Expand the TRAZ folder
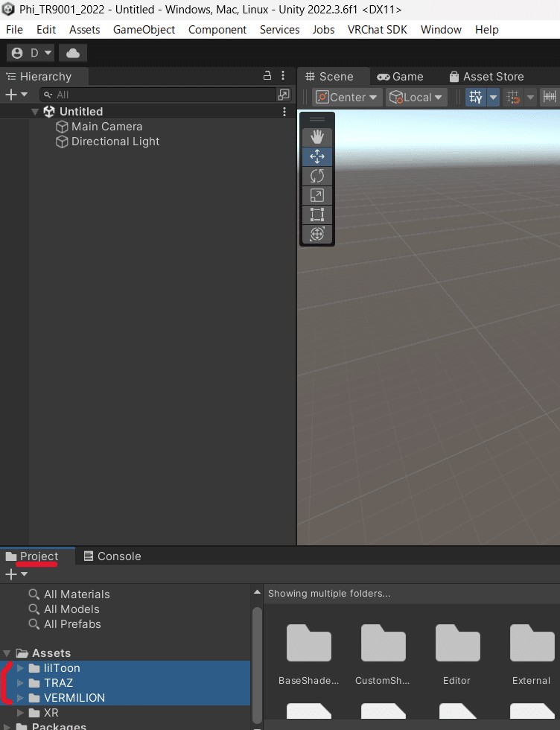Viewport: 560px width, 730px height. [20, 683]
